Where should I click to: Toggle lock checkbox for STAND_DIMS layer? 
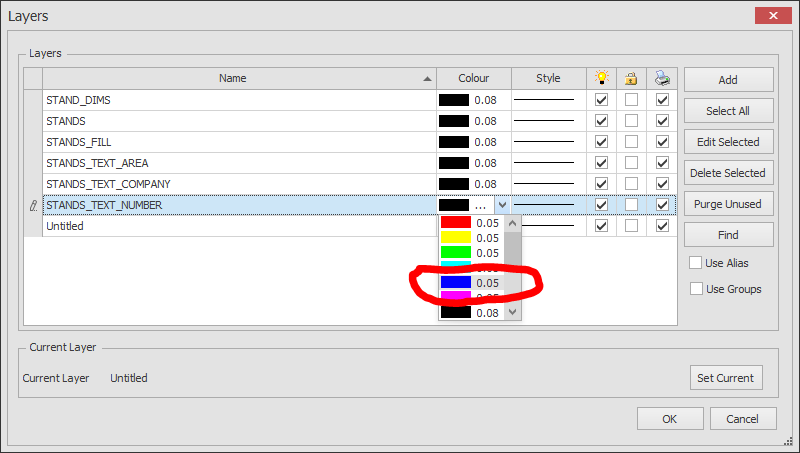(632, 100)
